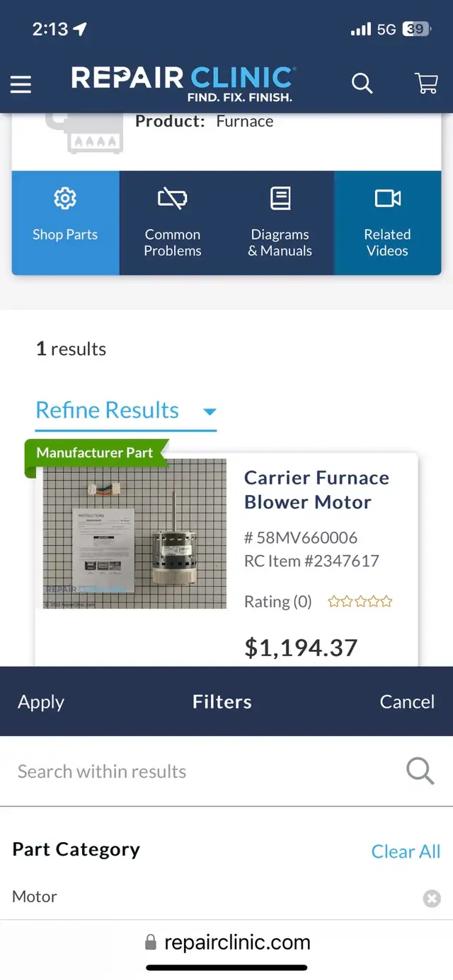Expand the Refine Results dropdown
The width and height of the screenshot is (453, 980).
(x=107, y=410)
